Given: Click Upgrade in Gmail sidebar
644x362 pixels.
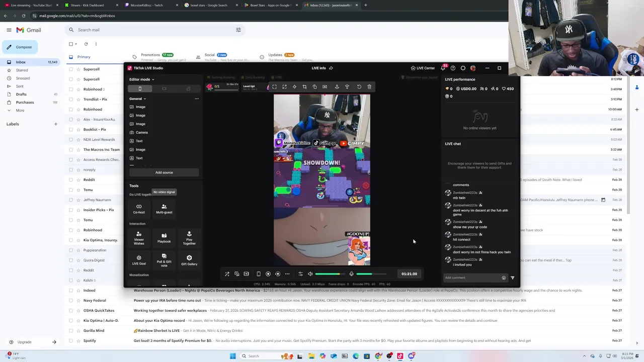Looking at the screenshot, I should tap(24, 342).
